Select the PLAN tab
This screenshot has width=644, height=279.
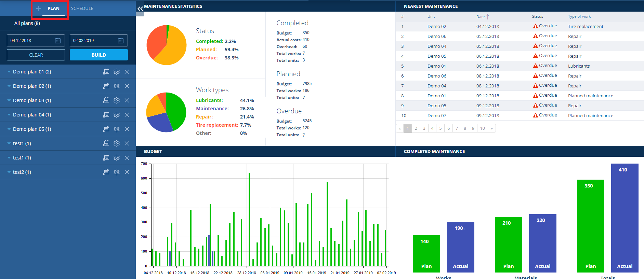53,9
